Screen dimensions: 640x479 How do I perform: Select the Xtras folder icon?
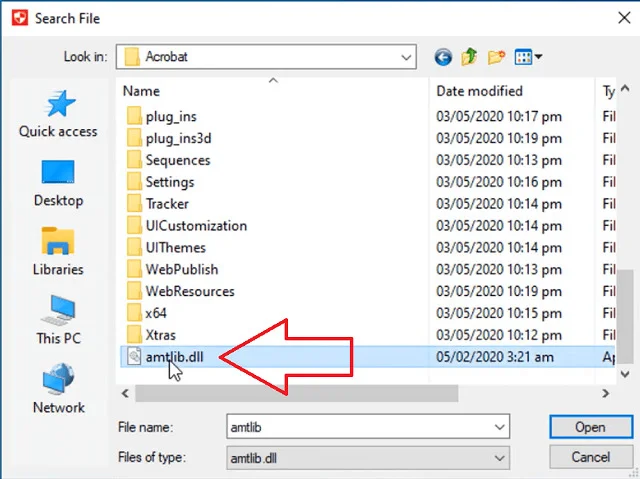point(134,335)
